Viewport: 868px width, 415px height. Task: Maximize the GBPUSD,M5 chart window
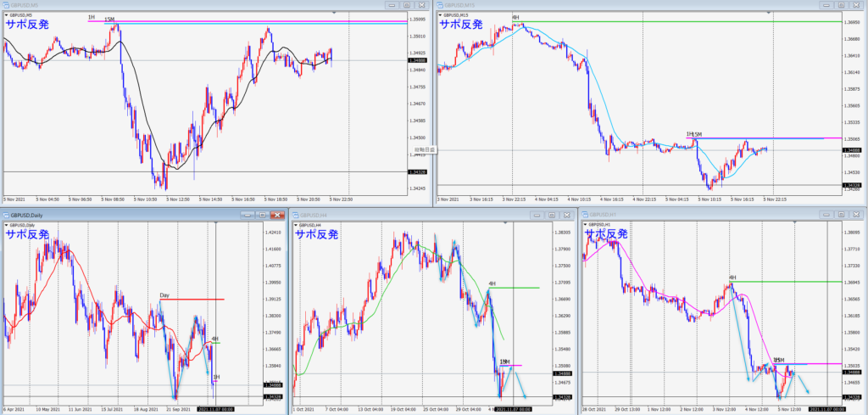[x=407, y=4]
